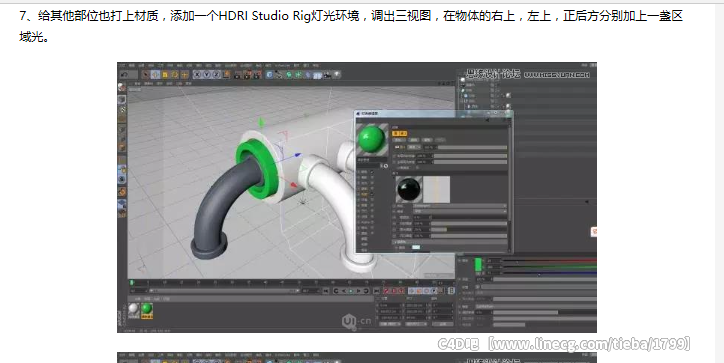Select the orange layer tab in material editor

[396, 133]
